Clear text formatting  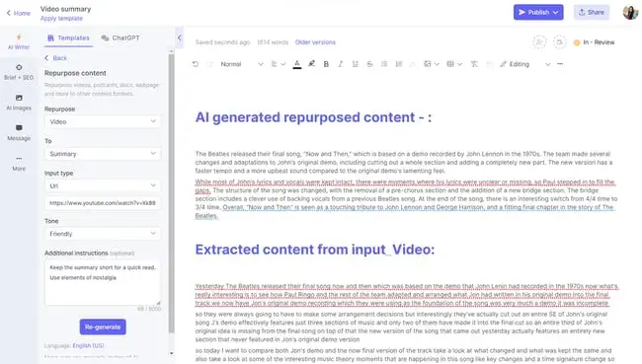click(x=474, y=64)
